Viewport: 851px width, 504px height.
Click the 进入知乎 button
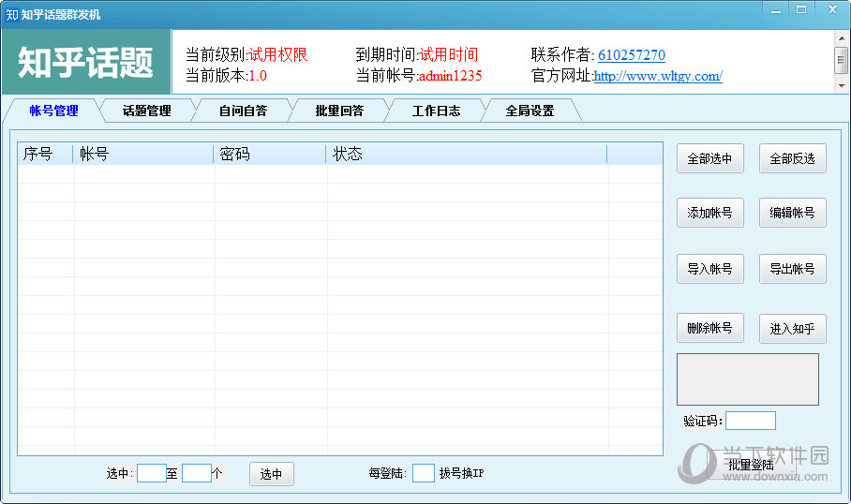792,328
